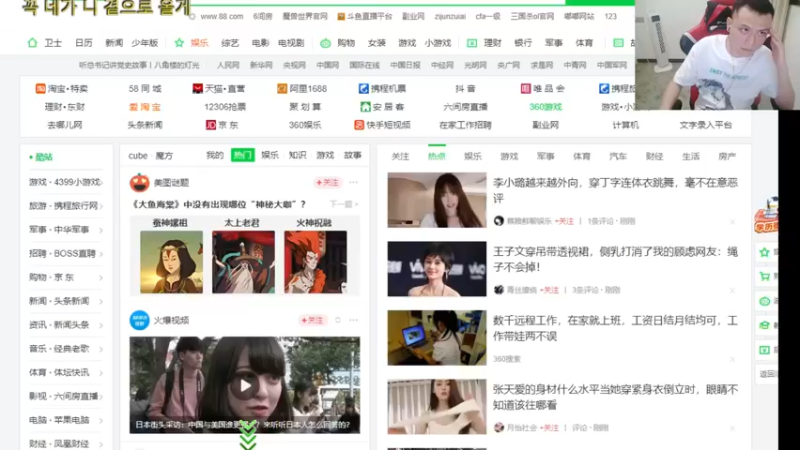Read 李小璐越来越外向 article headline

pos(615,190)
